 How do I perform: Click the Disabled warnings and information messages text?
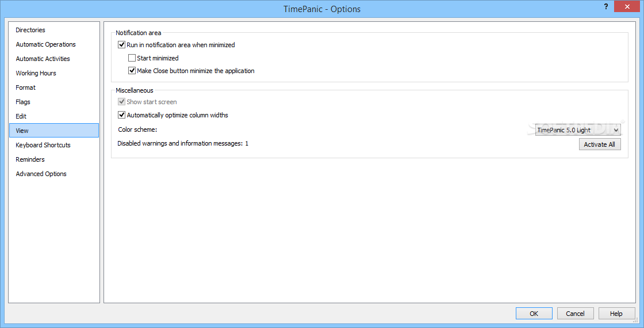183,143
